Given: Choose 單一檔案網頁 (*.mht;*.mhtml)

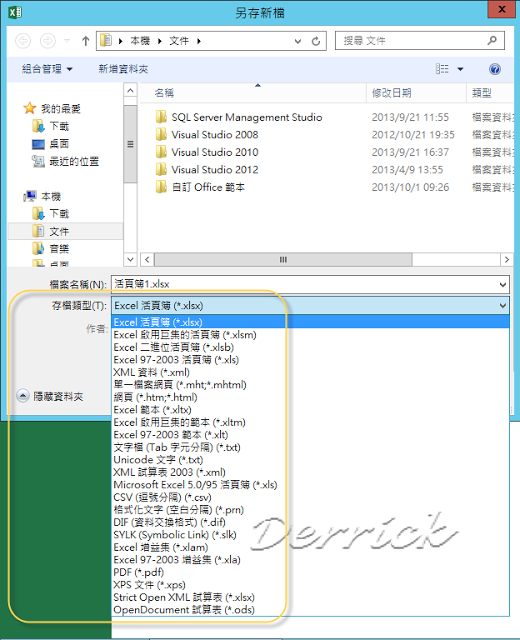Looking at the screenshot, I should point(311,384).
